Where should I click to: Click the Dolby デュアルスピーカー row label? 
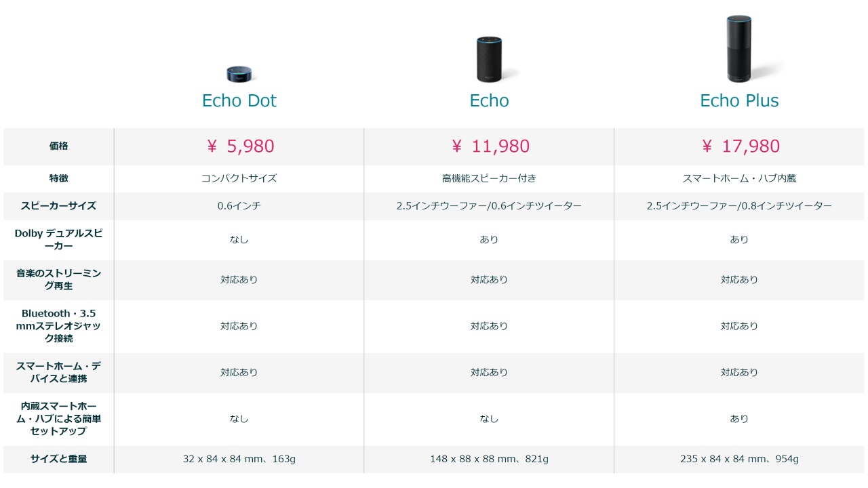[x=59, y=239]
